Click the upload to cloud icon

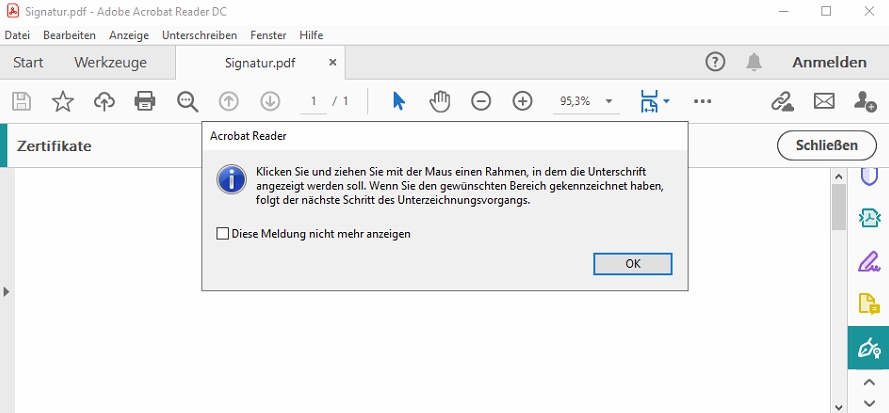point(104,102)
